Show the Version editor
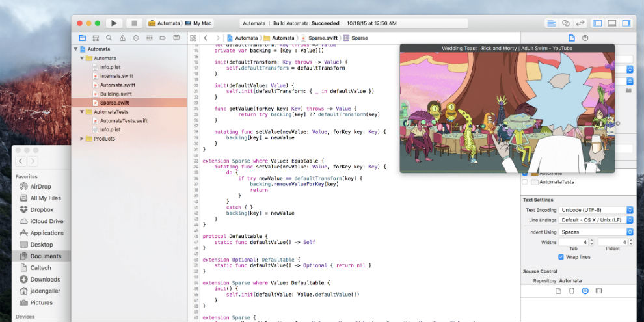This screenshot has height=322, width=644. (580, 23)
